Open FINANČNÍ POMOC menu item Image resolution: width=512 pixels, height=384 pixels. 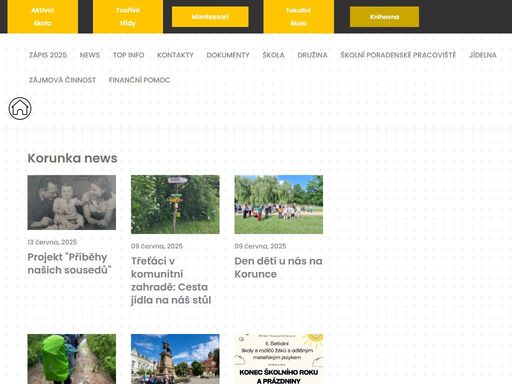(139, 80)
